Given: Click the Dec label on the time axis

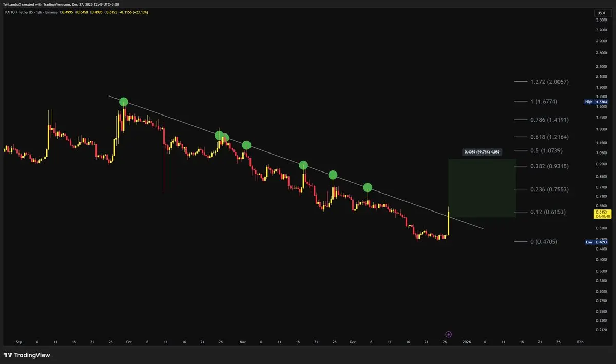Looking at the screenshot, I should click(x=353, y=341).
